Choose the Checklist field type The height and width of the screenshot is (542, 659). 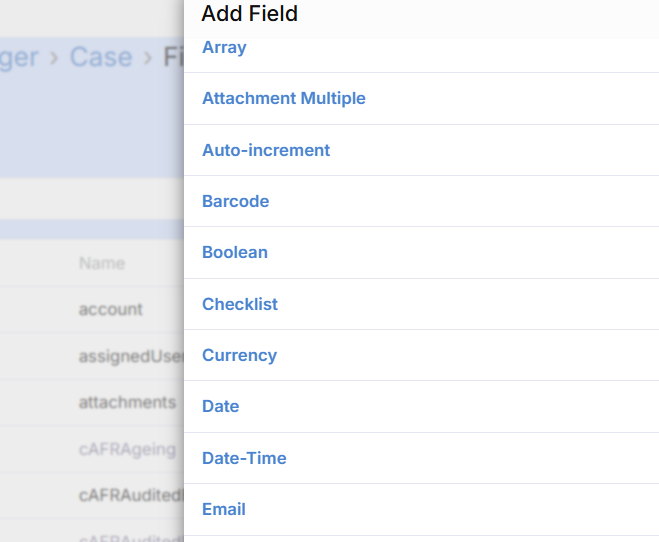(x=239, y=304)
